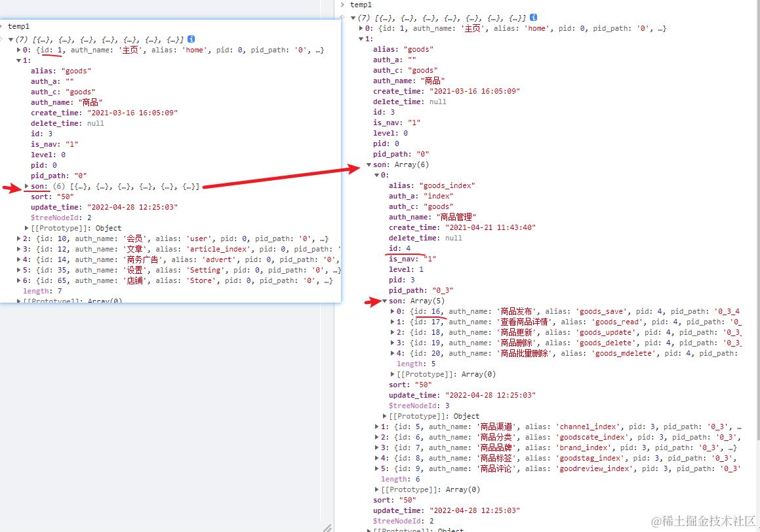
Task: Expand left panel item 2 会员 row
Action: (x=19, y=238)
